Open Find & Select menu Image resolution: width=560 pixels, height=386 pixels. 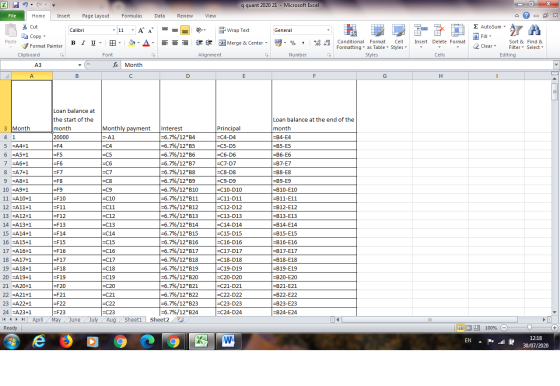[x=534, y=37]
